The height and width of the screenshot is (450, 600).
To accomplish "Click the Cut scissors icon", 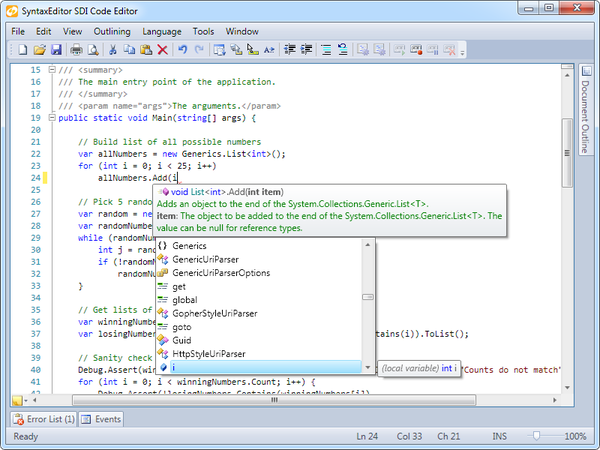I will pos(113,49).
